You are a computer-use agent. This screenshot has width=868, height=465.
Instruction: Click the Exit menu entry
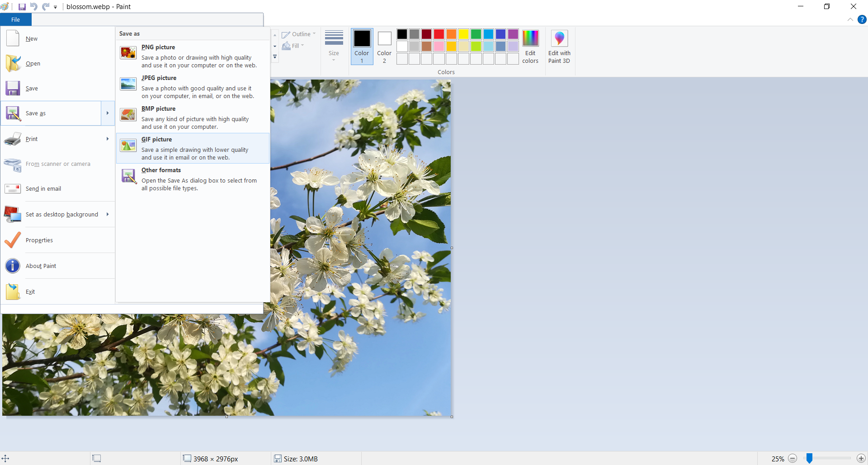pos(30,291)
